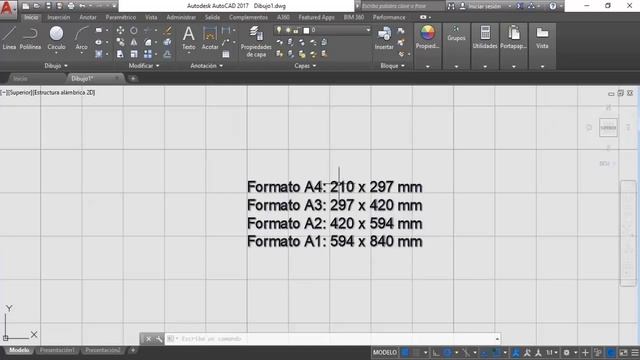The image size is (640, 360).
Task: Toggle the blue hardware acceleration icon in status bar
Action: 611,353
